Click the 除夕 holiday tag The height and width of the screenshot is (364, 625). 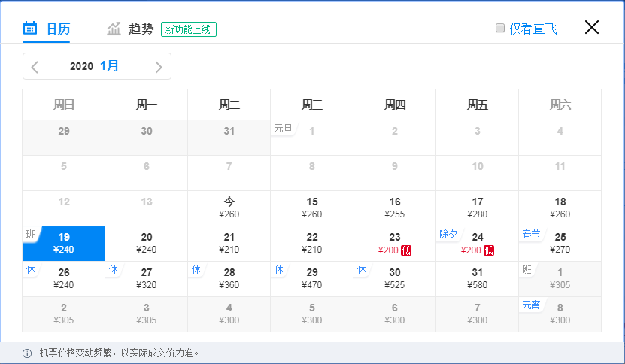coord(449,234)
